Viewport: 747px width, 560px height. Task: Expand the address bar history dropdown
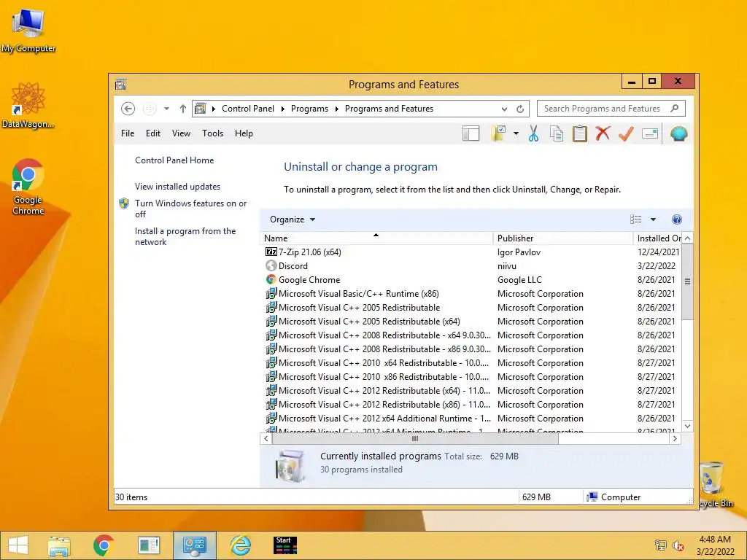504,109
